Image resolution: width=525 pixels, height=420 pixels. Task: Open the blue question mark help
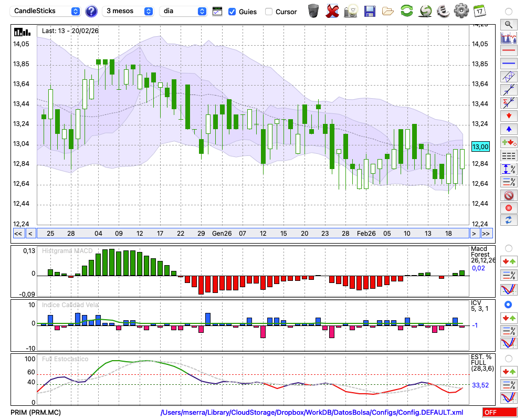click(91, 11)
